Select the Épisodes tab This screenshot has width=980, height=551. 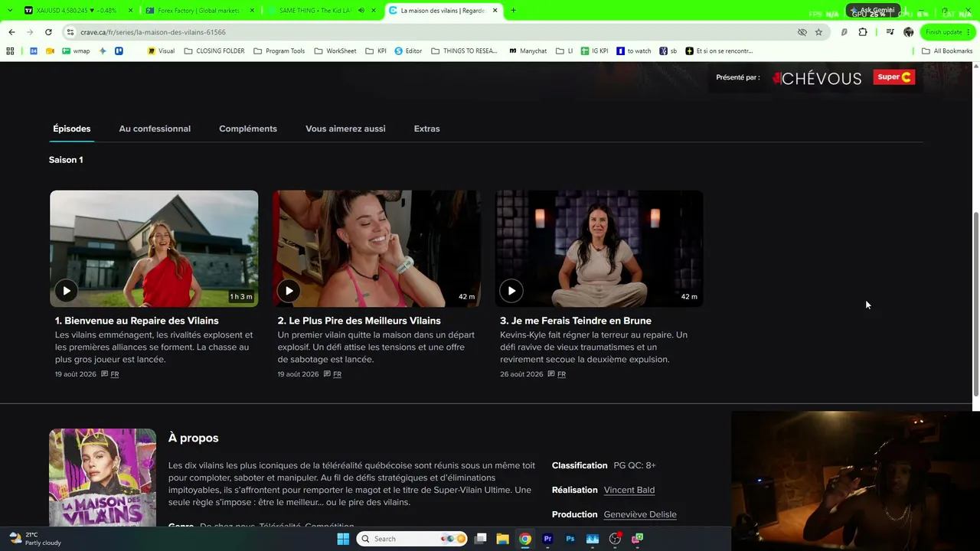click(x=72, y=129)
